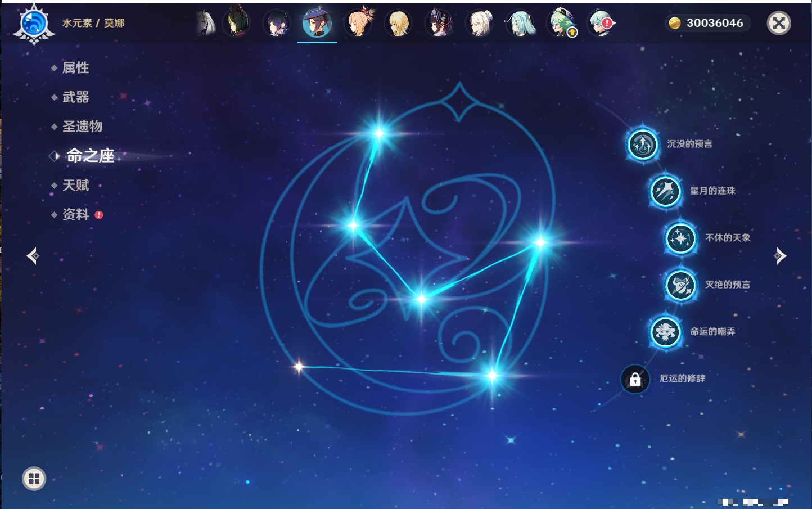Select the white-haired bun character portrait

pos(481,23)
